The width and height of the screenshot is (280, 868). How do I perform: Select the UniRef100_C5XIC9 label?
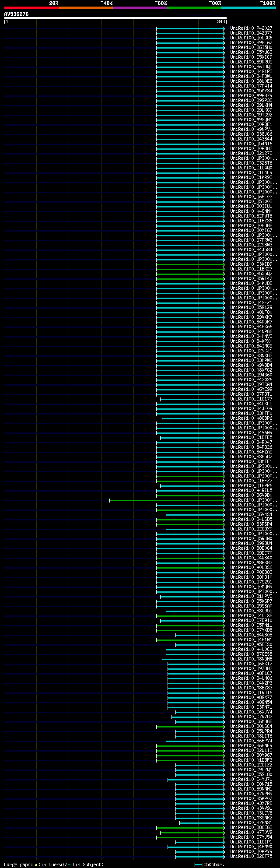251,57
